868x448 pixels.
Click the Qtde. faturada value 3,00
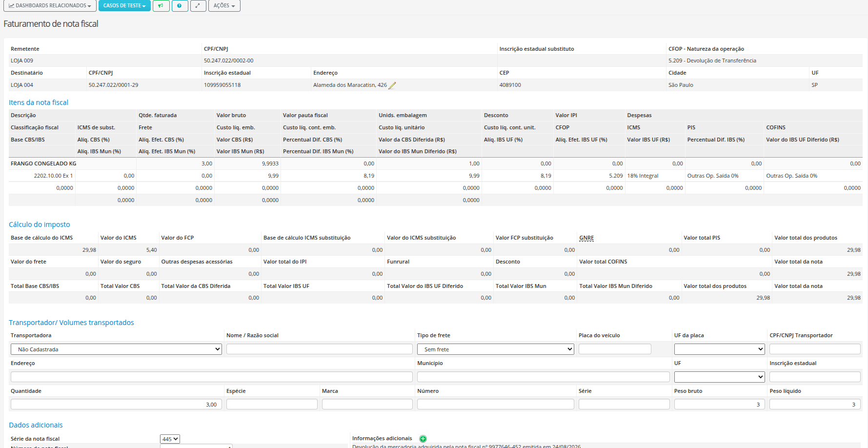[207, 164]
